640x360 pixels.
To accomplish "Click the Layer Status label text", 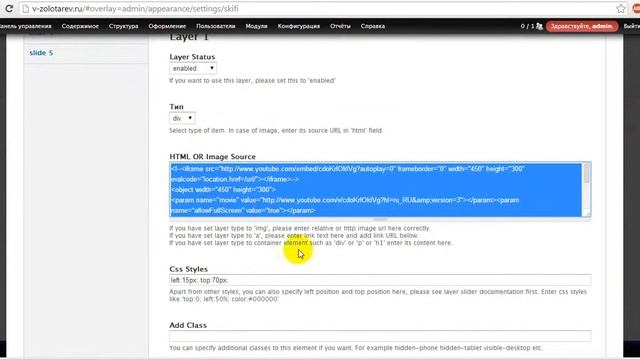I will click(192, 57).
